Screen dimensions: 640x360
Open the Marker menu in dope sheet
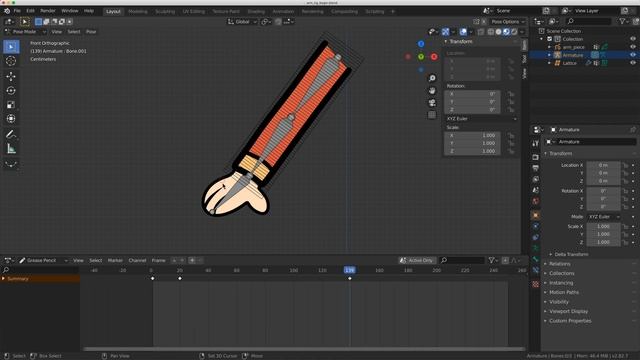tap(115, 260)
